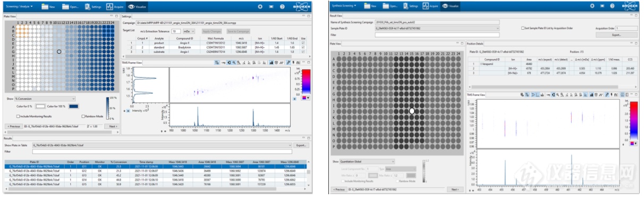Click Export button in left Results panel
This screenshot has height=199, width=644.
click(x=301, y=145)
